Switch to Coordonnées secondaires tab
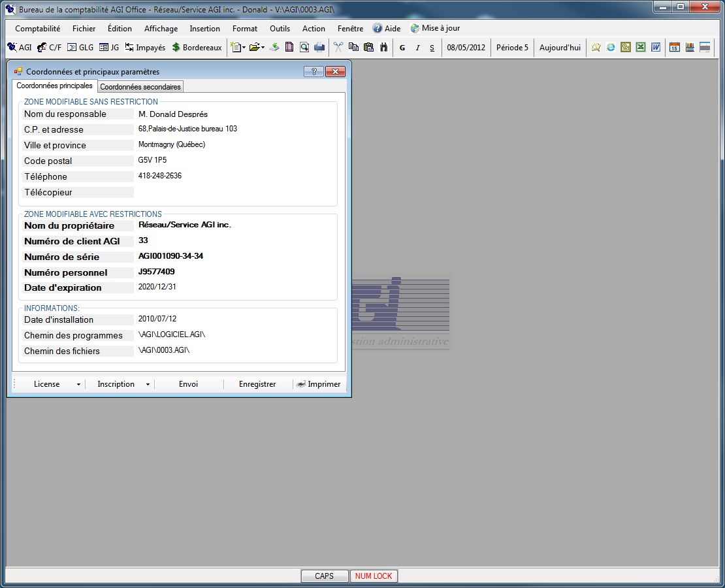The image size is (725, 588). 140,86
